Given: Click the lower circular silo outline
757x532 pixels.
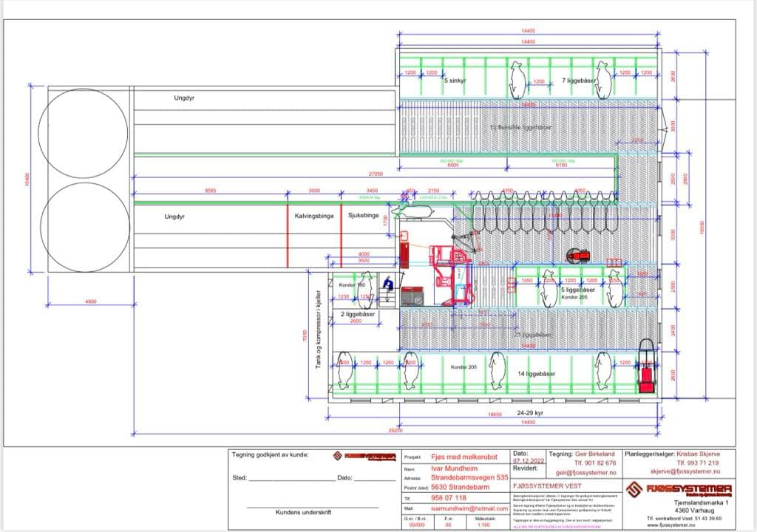Looking at the screenshot, I should tap(84, 224).
